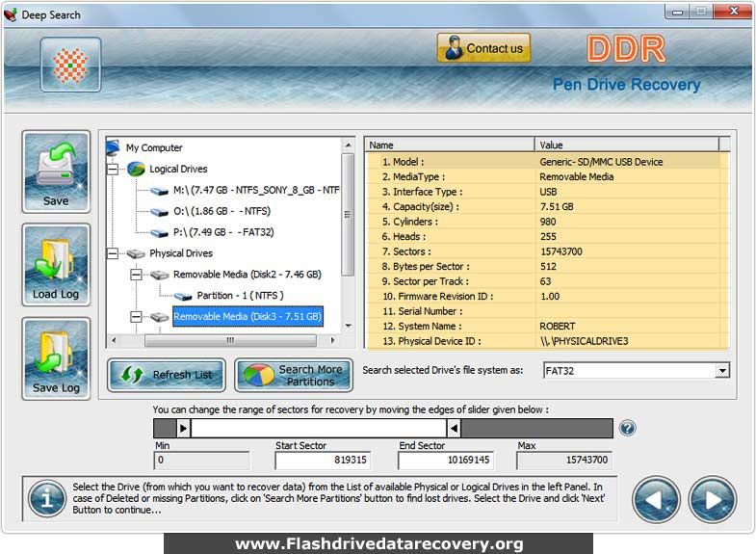Click the My Computer monitor icon
Viewport: 756px width, 554px height.
coord(114,147)
